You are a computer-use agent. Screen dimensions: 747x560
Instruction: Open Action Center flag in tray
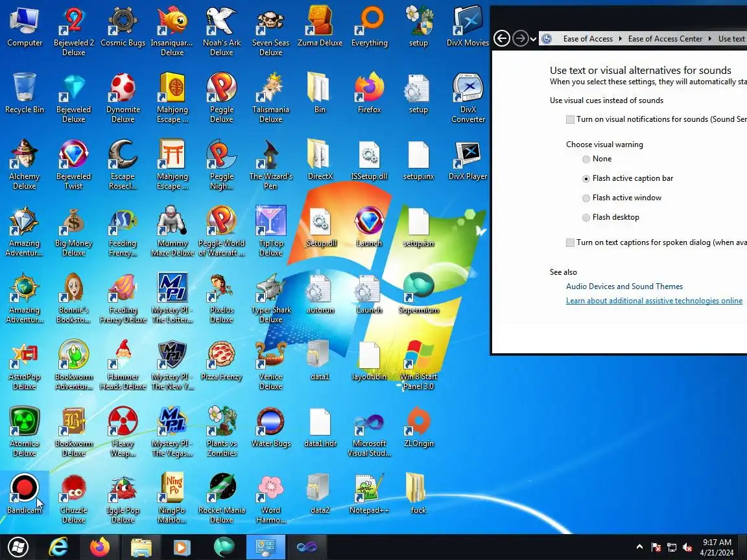click(656, 548)
